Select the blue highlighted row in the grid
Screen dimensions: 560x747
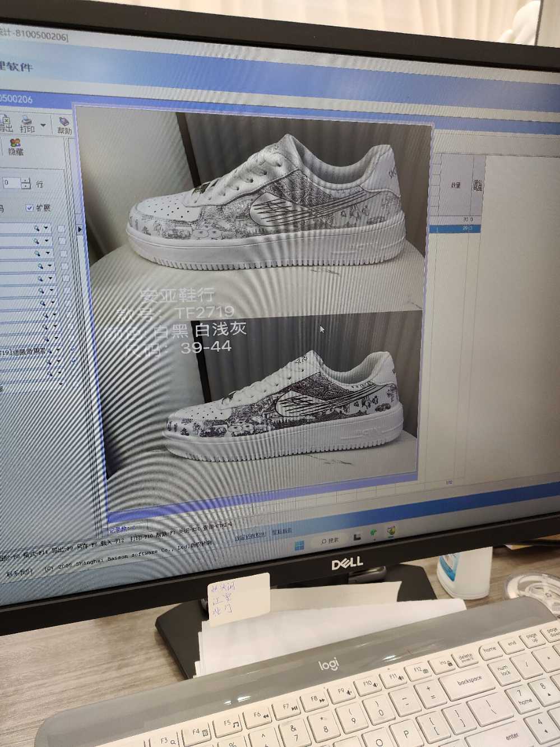click(454, 228)
